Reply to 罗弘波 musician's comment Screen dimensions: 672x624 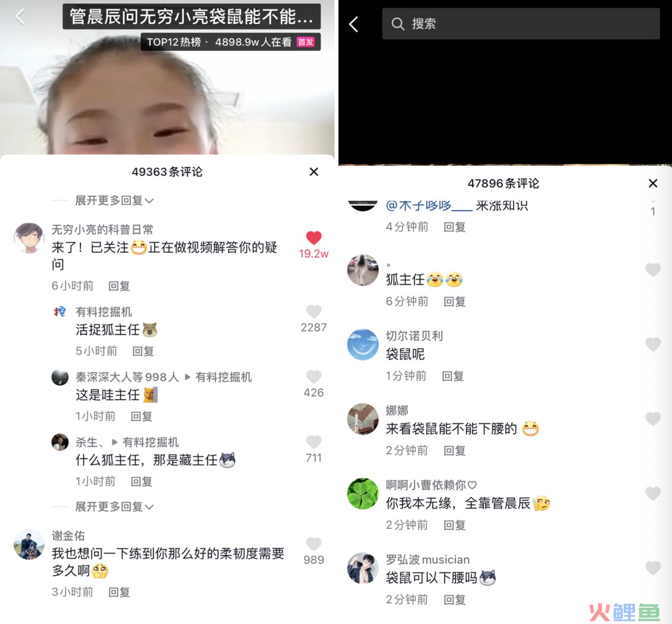click(x=454, y=599)
